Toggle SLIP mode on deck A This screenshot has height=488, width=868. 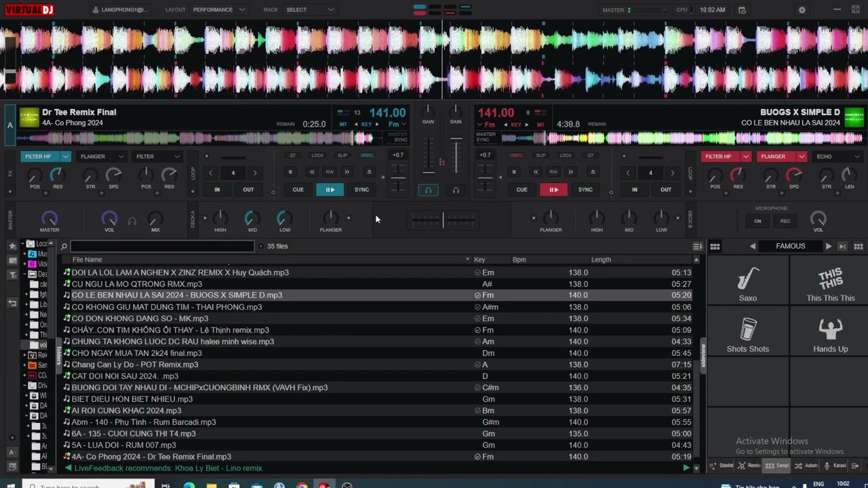pos(342,155)
